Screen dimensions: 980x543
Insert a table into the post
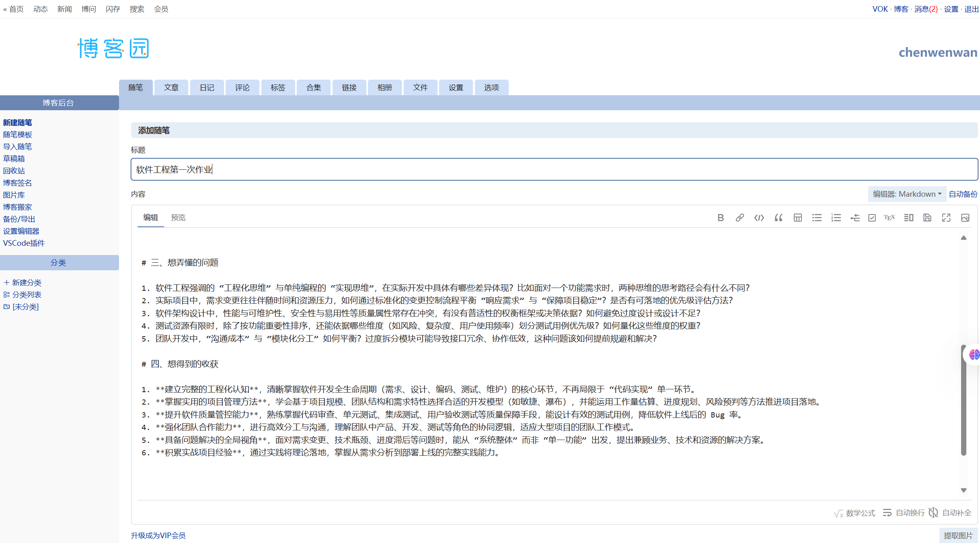point(797,218)
